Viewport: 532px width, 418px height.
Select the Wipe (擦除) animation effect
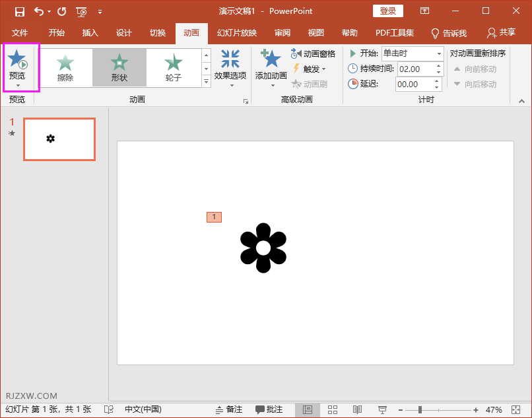click(x=65, y=67)
